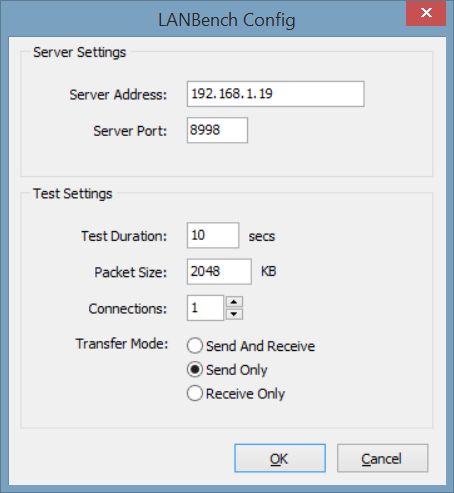Click the Connections number field

point(205,308)
